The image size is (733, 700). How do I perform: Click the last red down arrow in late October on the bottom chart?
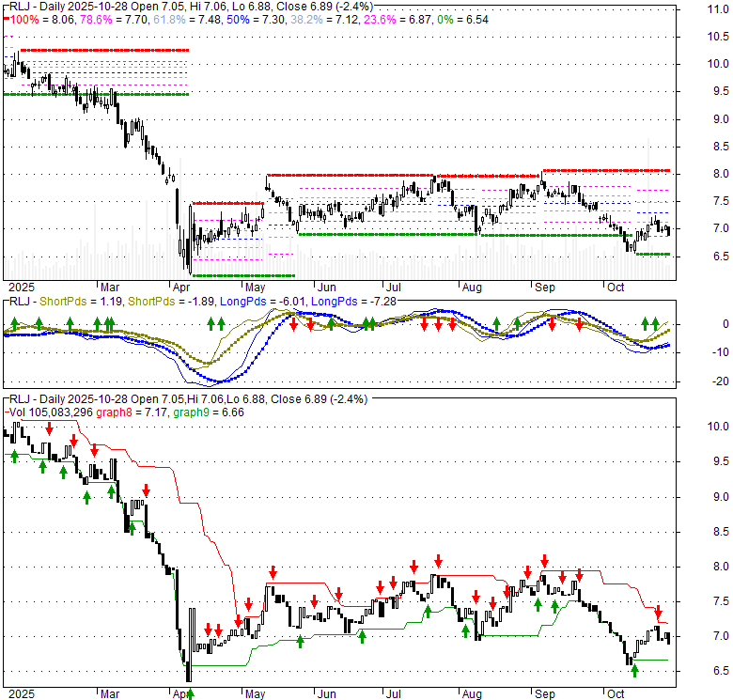tap(659, 612)
